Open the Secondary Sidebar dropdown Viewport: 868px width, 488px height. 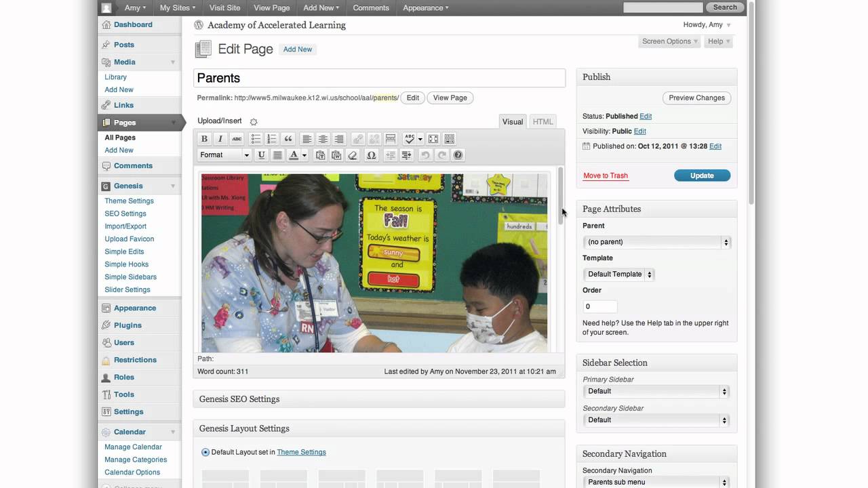click(656, 420)
